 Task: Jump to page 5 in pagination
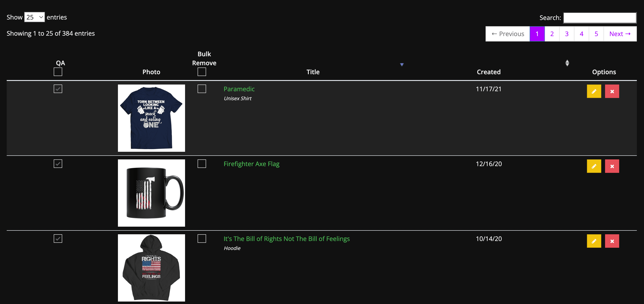pos(596,34)
